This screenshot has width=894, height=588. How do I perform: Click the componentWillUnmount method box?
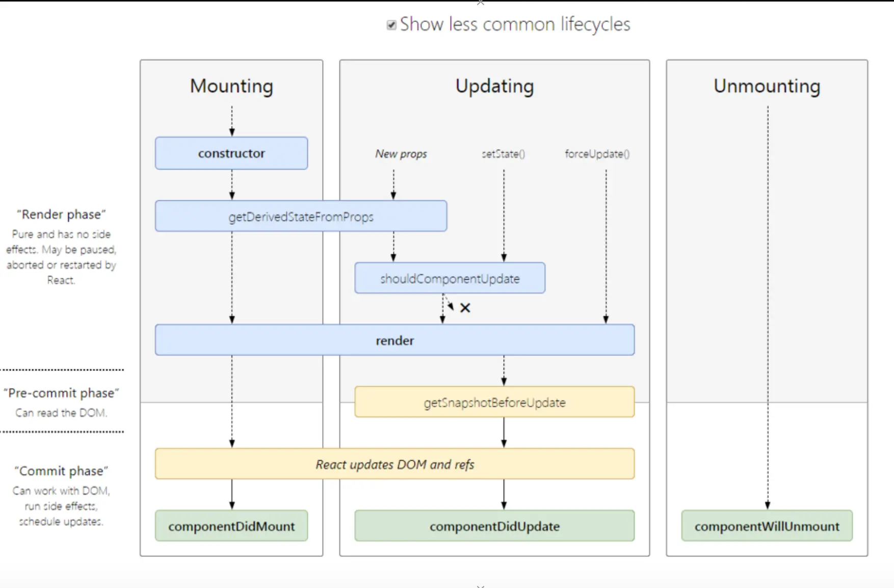[767, 526]
